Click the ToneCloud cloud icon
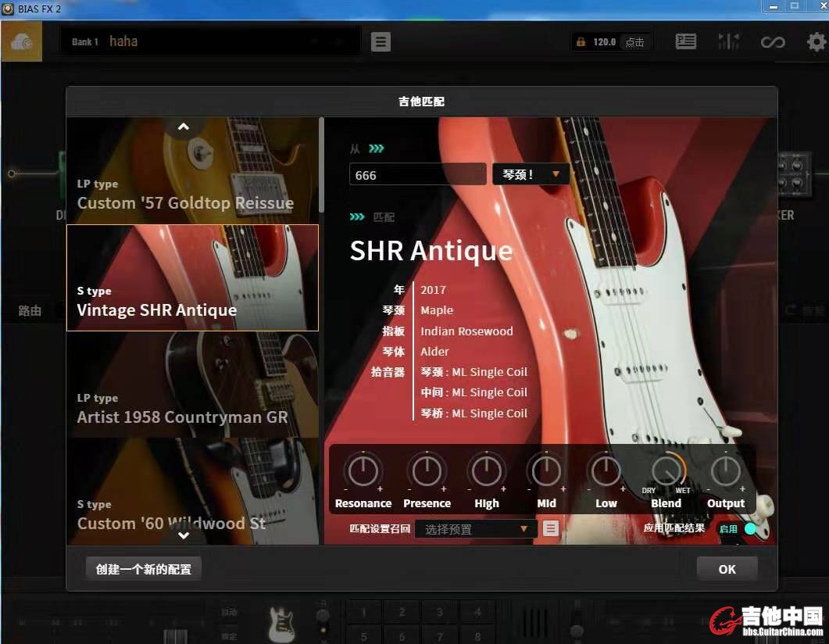The height and width of the screenshot is (644, 829). coord(21,42)
